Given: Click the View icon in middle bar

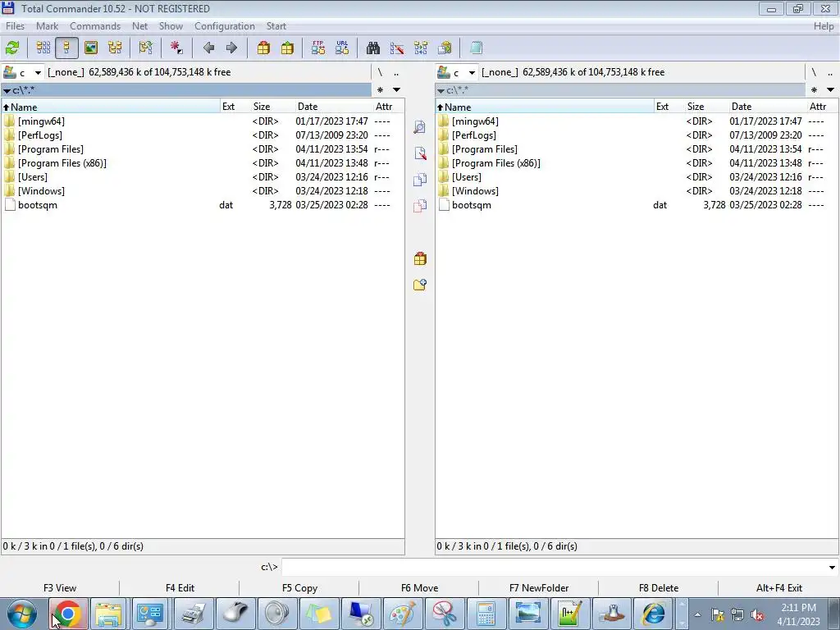Looking at the screenshot, I should 420,127.
